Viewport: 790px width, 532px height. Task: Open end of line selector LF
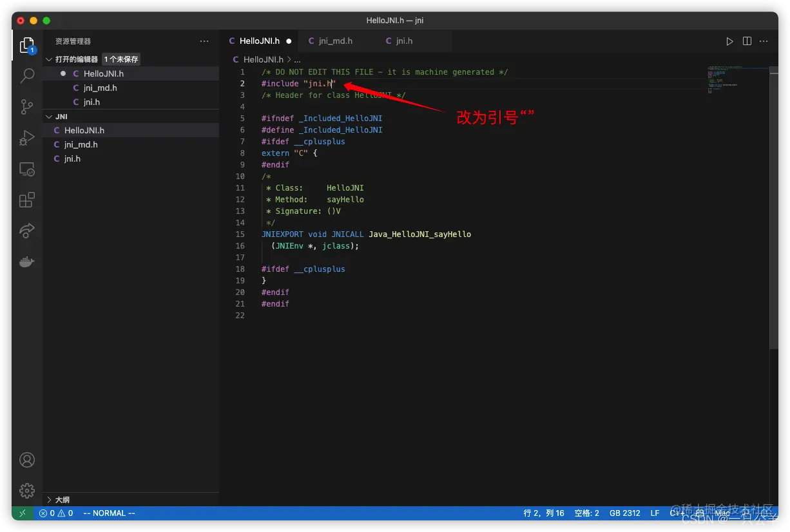pos(655,513)
